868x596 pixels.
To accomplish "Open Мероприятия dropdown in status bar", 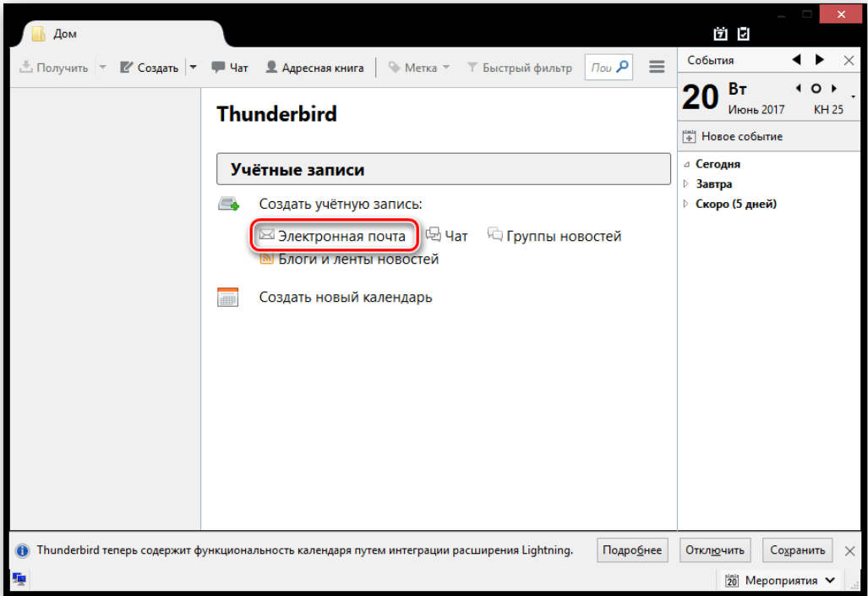I will (x=781, y=580).
